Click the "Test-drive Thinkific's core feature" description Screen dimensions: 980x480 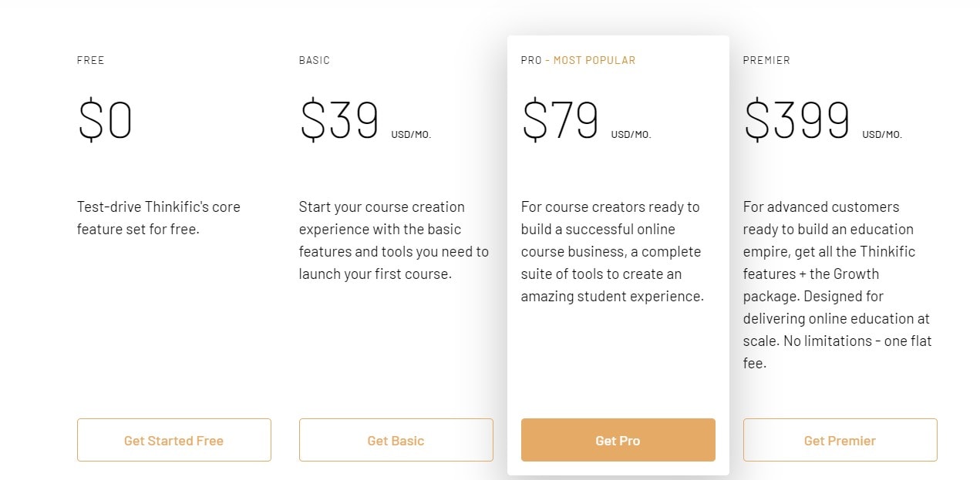(158, 217)
